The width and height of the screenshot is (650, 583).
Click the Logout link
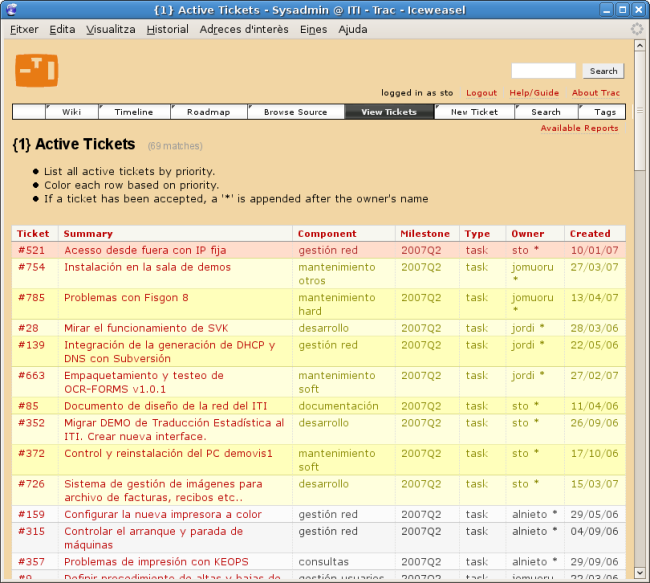[481, 93]
